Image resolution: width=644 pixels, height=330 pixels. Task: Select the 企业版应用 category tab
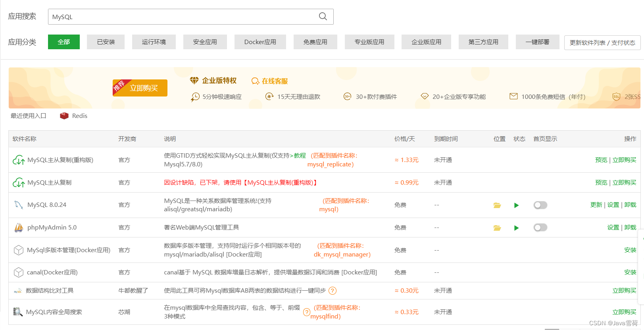[426, 42]
